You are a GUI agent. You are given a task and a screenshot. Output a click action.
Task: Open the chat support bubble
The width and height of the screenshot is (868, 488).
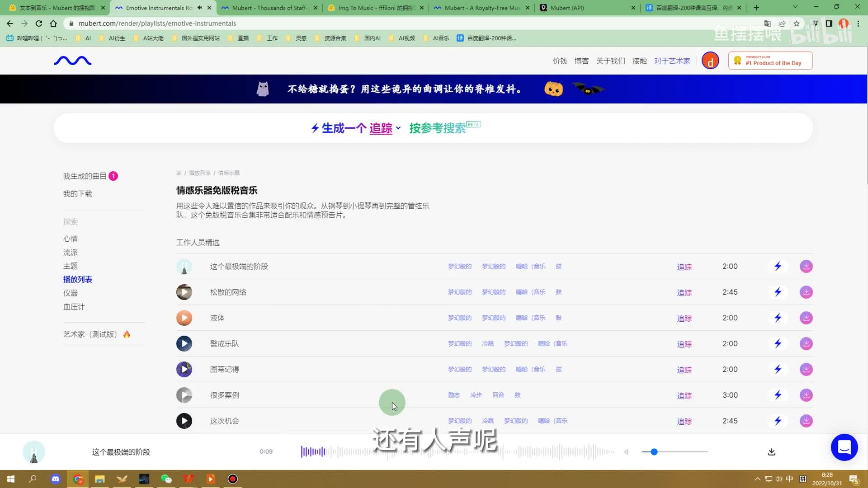click(x=844, y=447)
